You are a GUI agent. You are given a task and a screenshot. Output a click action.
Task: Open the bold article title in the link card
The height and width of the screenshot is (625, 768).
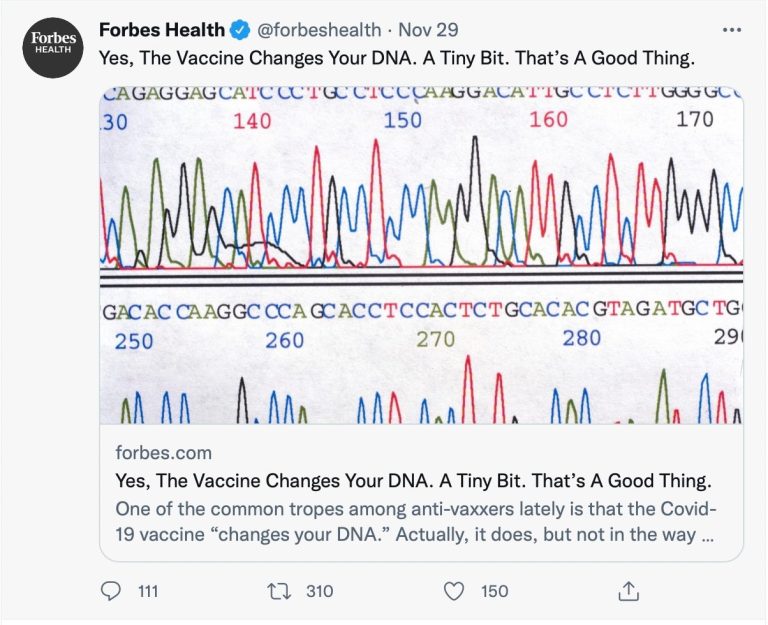413,479
